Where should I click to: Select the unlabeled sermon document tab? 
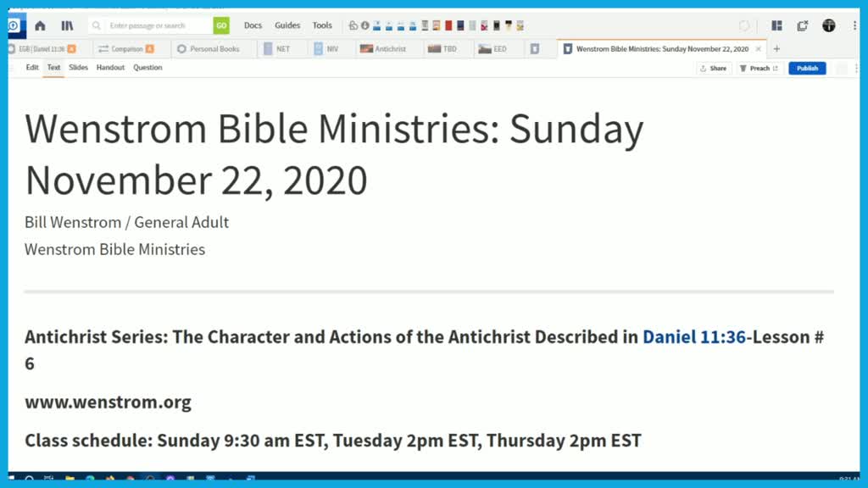535,48
